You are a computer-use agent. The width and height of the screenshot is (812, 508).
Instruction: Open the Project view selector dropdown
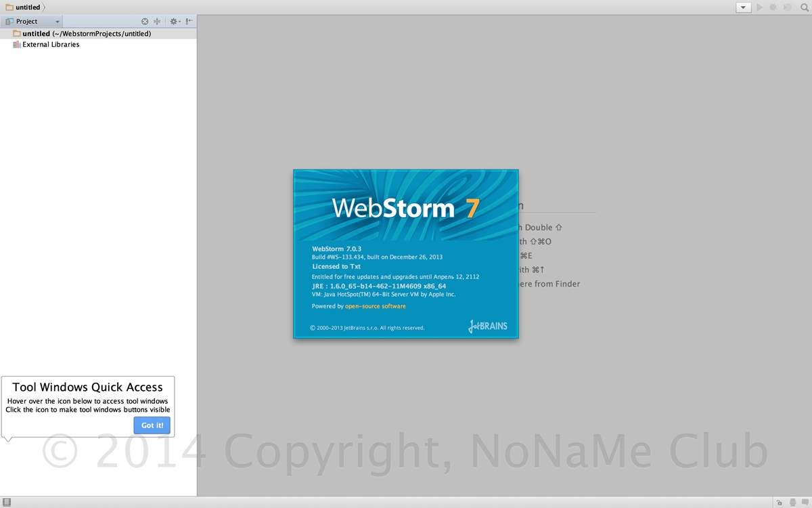pyautogui.click(x=33, y=22)
